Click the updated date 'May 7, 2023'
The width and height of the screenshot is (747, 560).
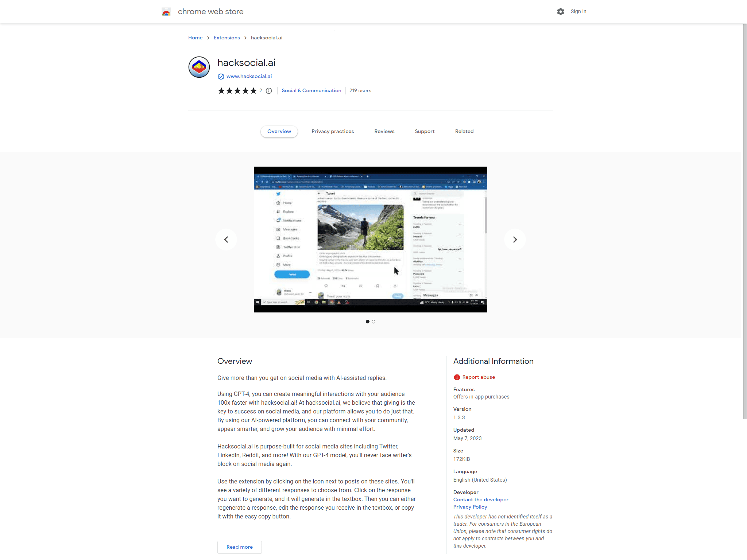pyautogui.click(x=468, y=439)
